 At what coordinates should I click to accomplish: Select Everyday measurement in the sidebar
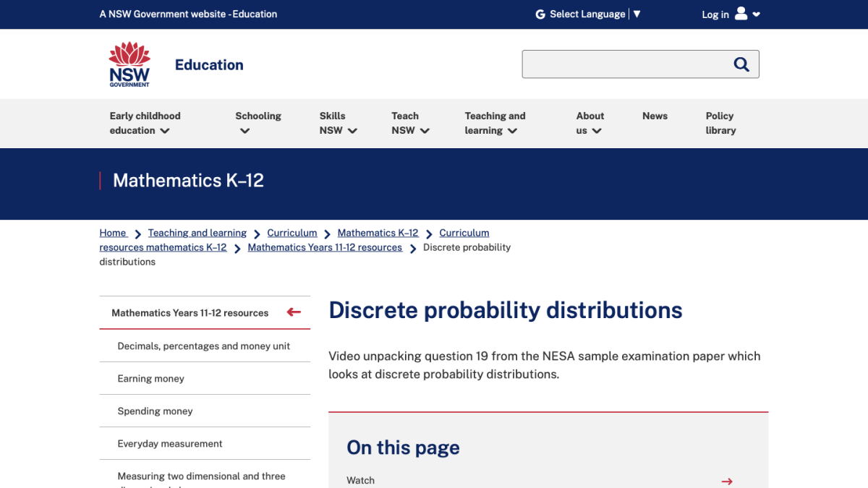click(169, 443)
